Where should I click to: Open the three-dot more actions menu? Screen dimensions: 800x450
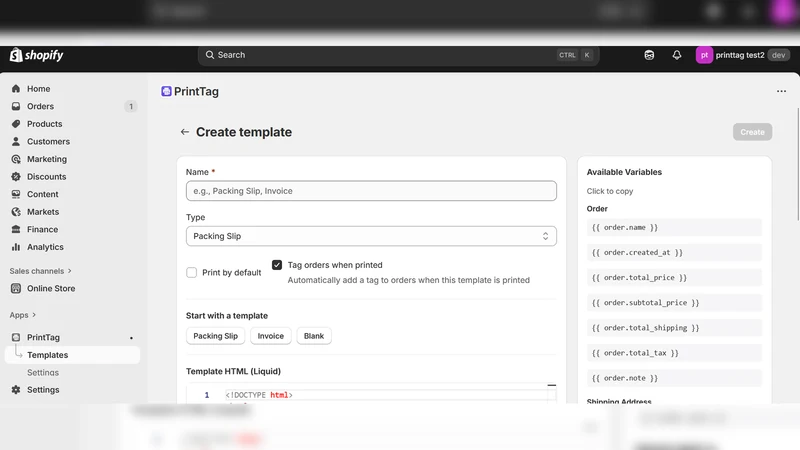click(x=781, y=91)
